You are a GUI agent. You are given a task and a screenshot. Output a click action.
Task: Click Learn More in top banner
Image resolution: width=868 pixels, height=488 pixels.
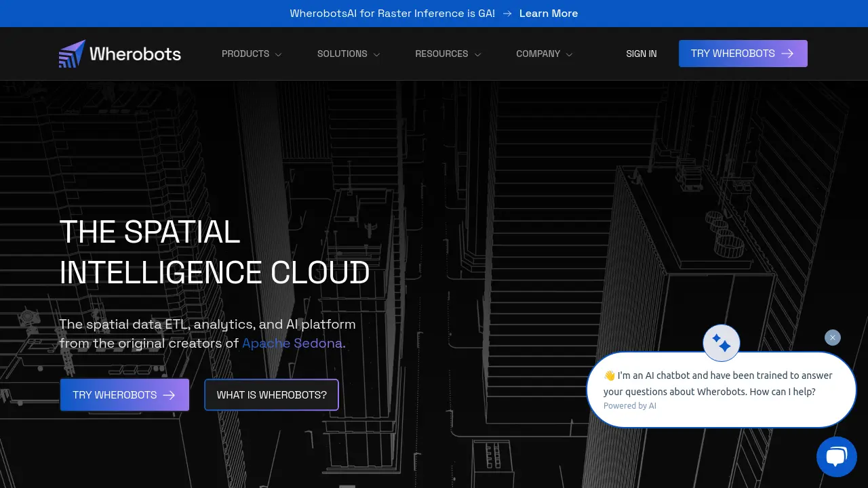tap(549, 14)
